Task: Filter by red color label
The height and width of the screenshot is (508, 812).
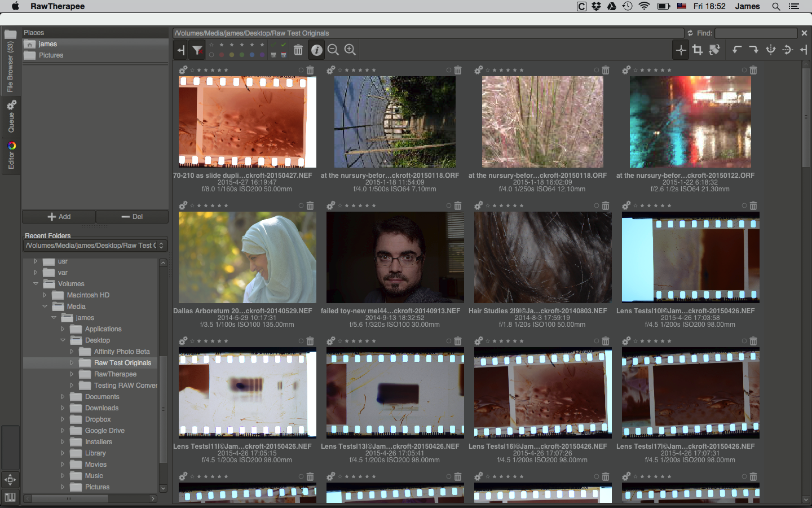Action: tap(222, 55)
